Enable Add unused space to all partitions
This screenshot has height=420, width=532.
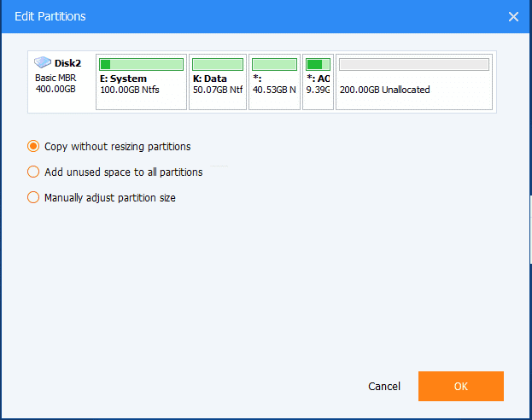tap(34, 172)
